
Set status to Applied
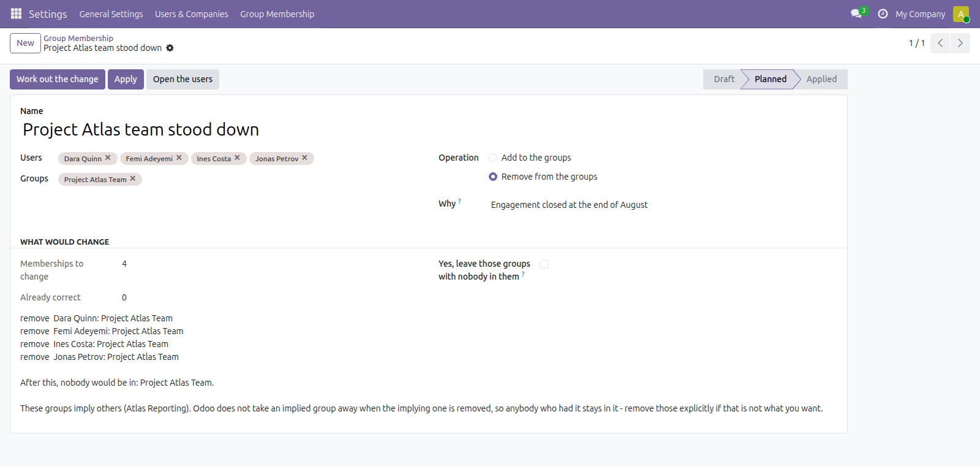pos(821,79)
